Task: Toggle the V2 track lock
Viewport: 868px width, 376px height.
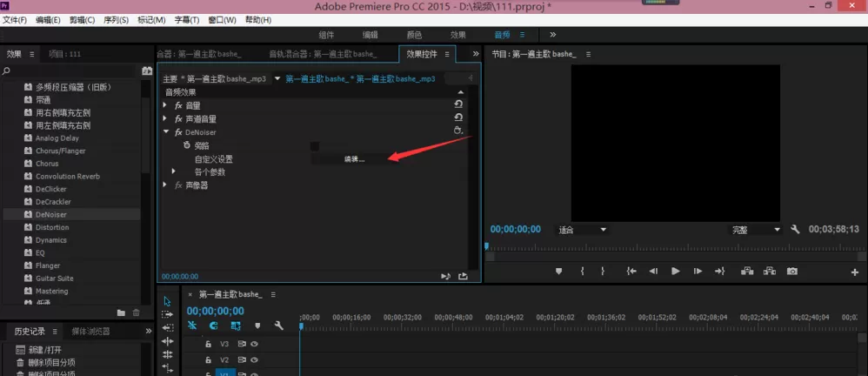Action: click(208, 359)
